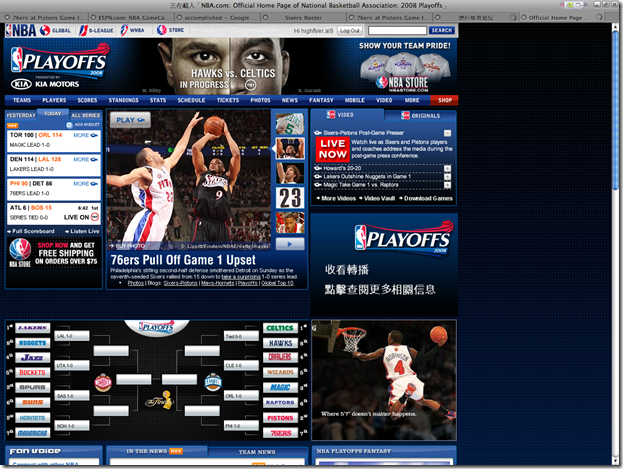Click the Kia Motors sponsor logo
The image size is (623, 469).
click(45, 84)
